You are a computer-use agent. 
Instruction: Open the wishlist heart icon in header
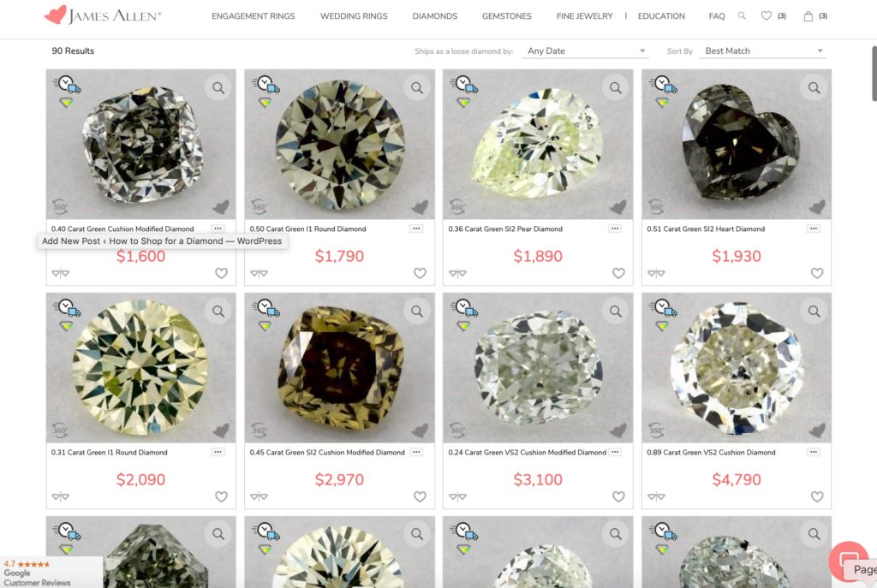[767, 15]
